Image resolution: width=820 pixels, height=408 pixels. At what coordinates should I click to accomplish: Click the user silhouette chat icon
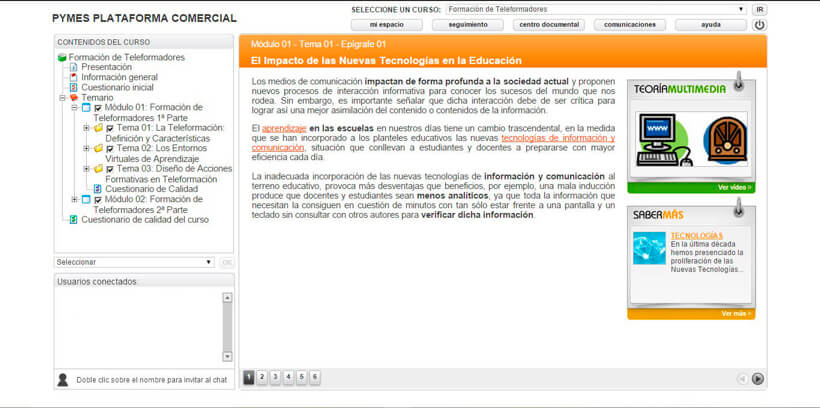click(63, 380)
